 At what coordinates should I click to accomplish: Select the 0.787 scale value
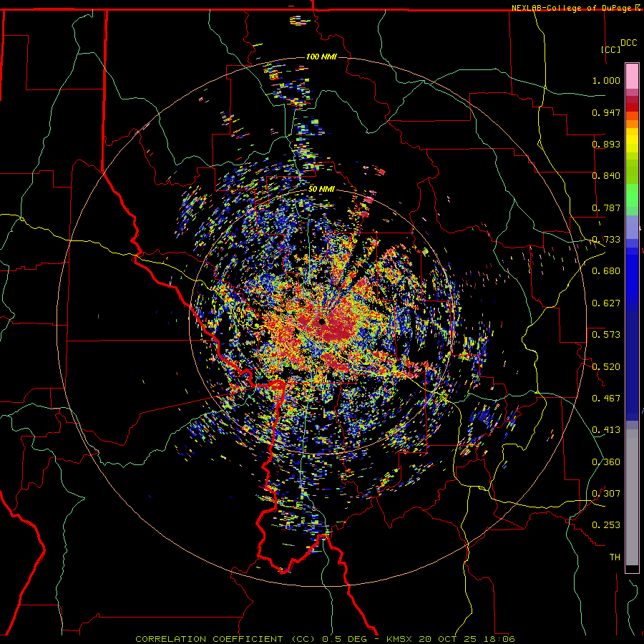[606, 208]
